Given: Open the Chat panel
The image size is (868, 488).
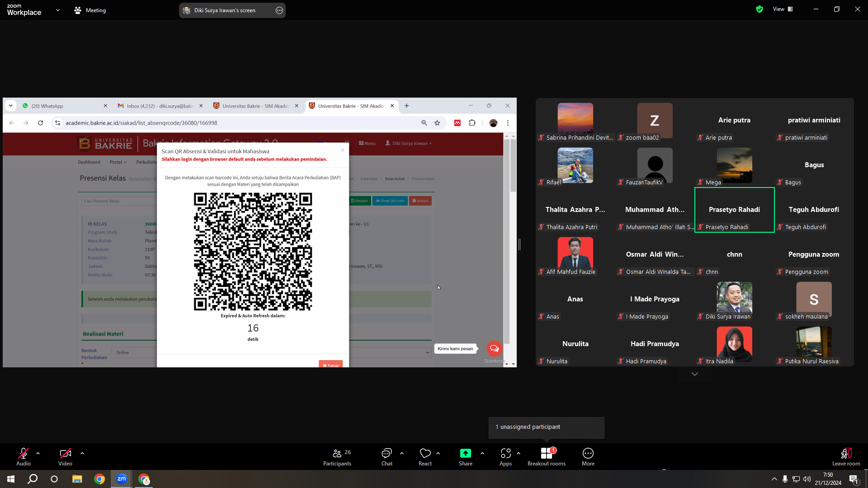Looking at the screenshot, I should (x=387, y=457).
